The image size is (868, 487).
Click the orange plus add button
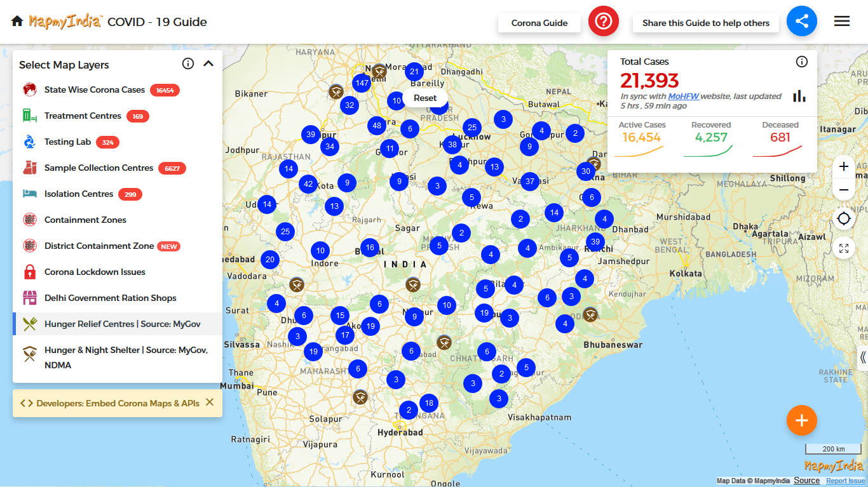(802, 420)
